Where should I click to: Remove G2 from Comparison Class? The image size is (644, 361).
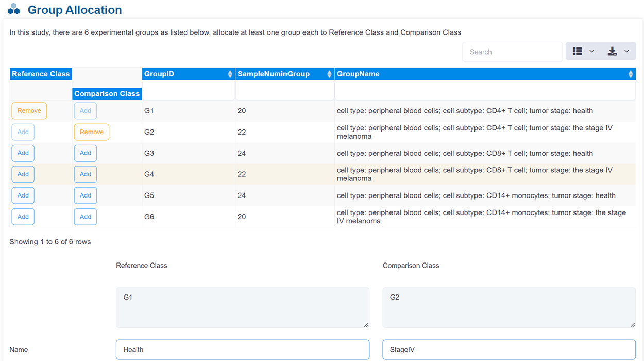click(92, 132)
